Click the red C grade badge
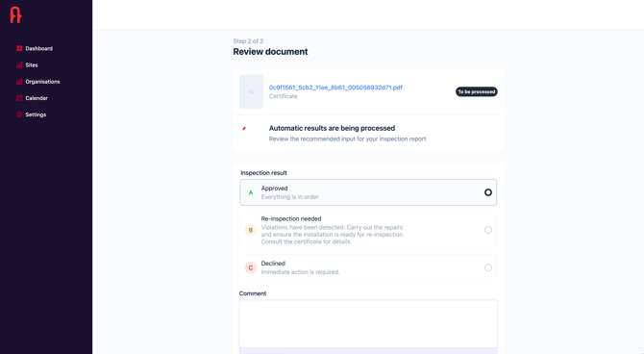Viewport: 644px width, 354px height. coord(251,267)
